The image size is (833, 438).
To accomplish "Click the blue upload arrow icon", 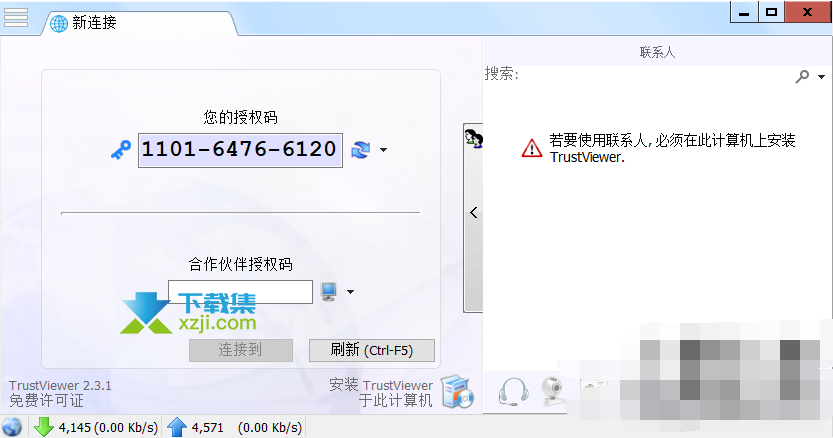I will tap(177, 427).
